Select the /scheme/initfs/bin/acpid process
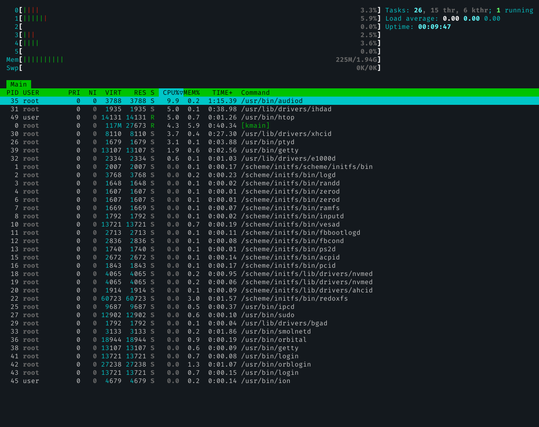The width and height of the screenshot is (539, 427). pos(270,258)
